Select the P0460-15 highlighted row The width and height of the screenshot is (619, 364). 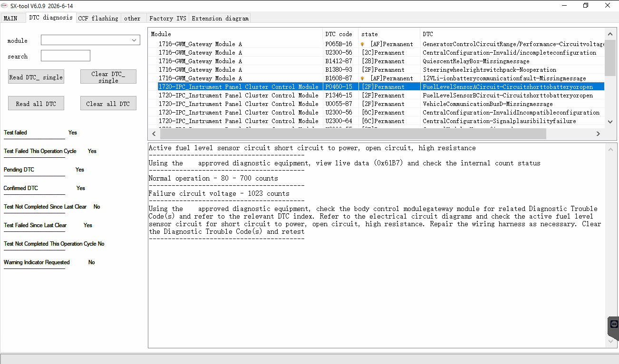376,87
